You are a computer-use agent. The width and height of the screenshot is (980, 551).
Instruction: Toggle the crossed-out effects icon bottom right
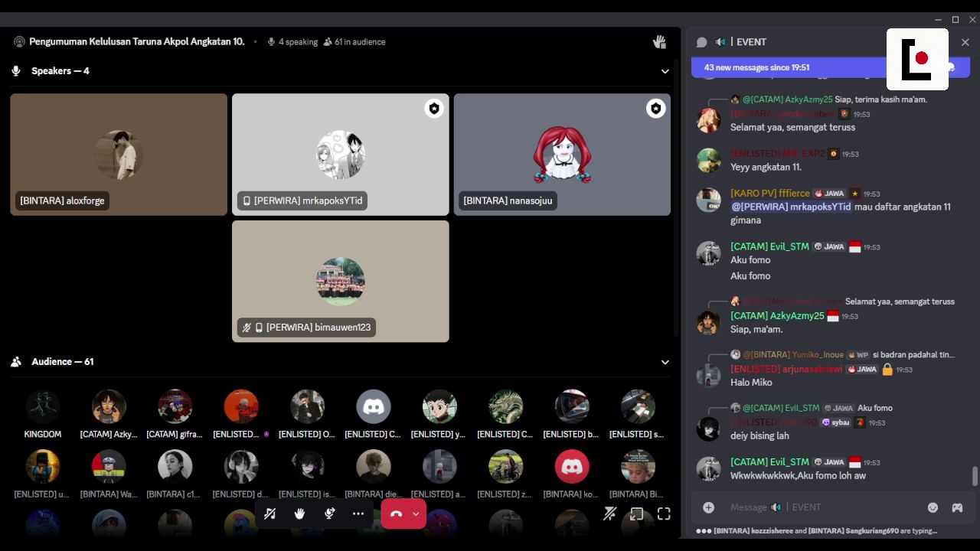pos(610,514)
